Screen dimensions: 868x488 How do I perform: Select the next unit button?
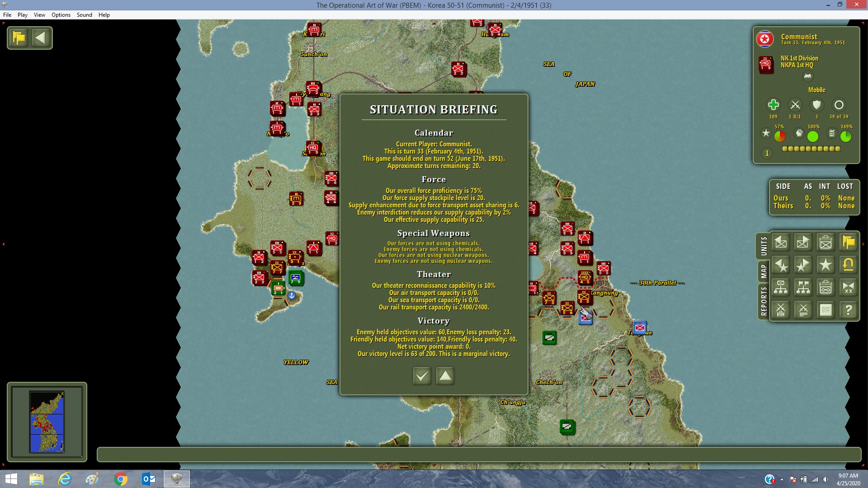coord(803,243)
